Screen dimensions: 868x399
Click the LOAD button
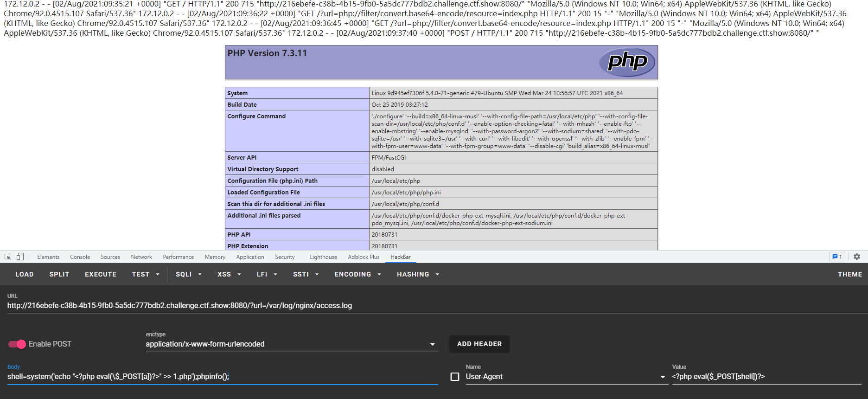25,274
